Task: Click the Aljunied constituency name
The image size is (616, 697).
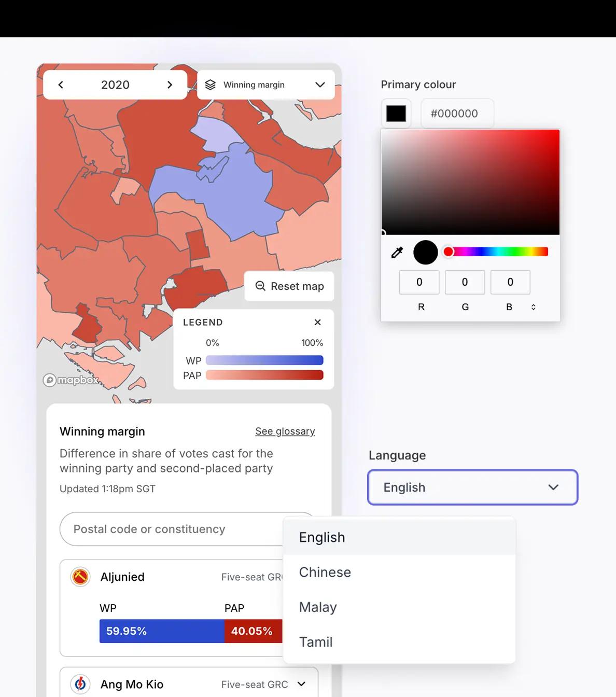Action: [x=122, y=577]
